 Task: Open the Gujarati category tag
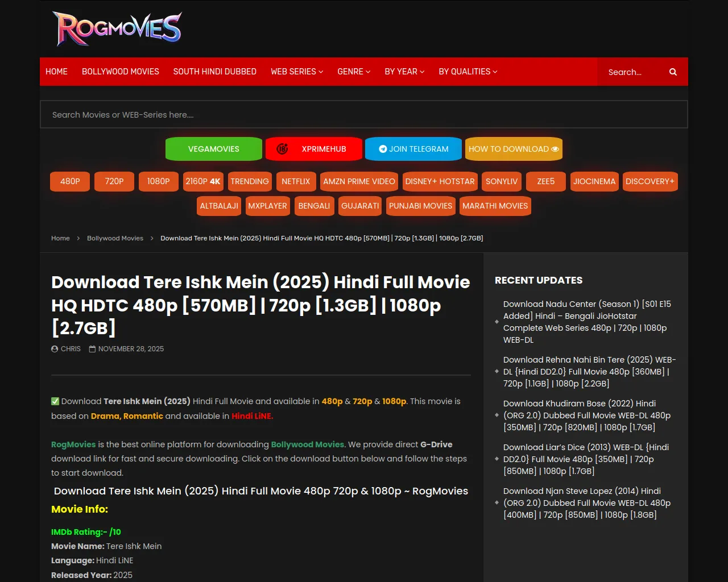[x=360, y=206]
